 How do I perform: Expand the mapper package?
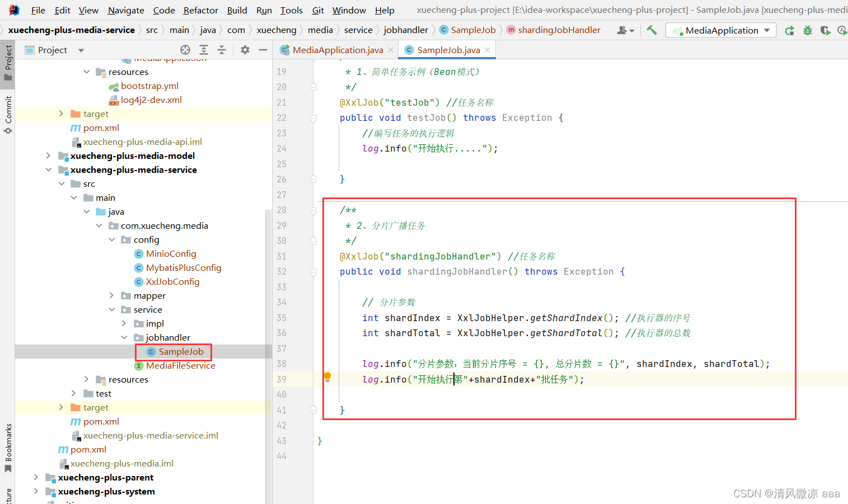[x=111, y=295]
